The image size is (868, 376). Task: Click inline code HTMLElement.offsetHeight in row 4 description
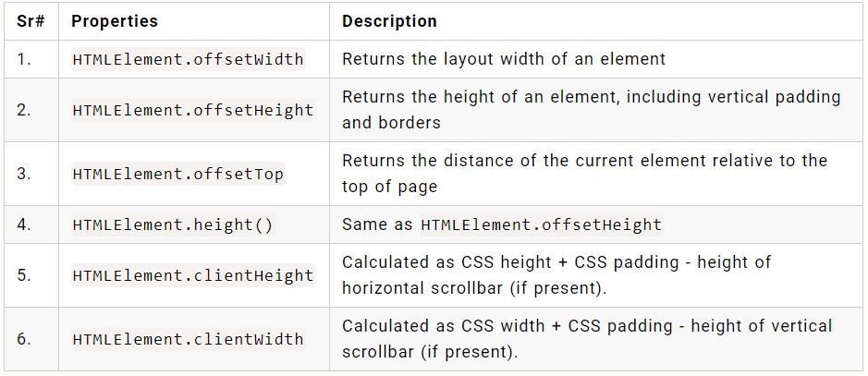coord(541,224)
